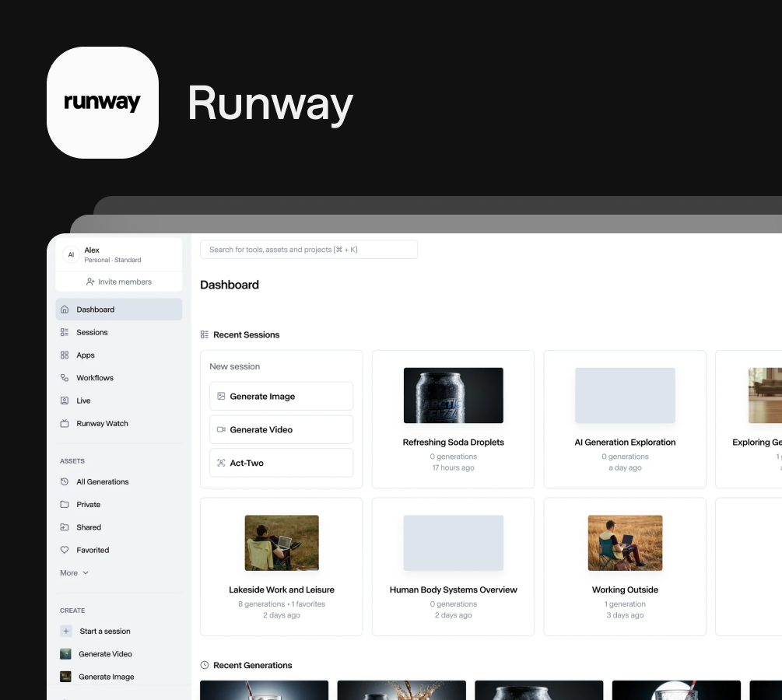
Task: Click the Private folder icon
Action: point(65,504)
